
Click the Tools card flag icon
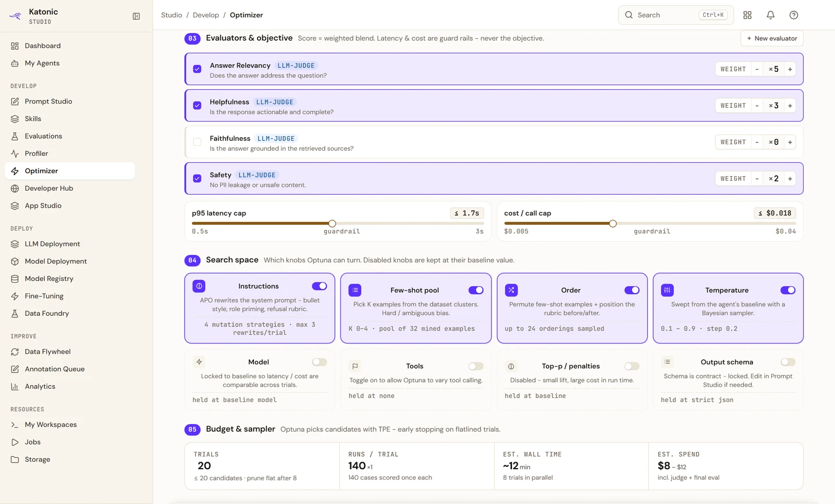click(355, 366)
